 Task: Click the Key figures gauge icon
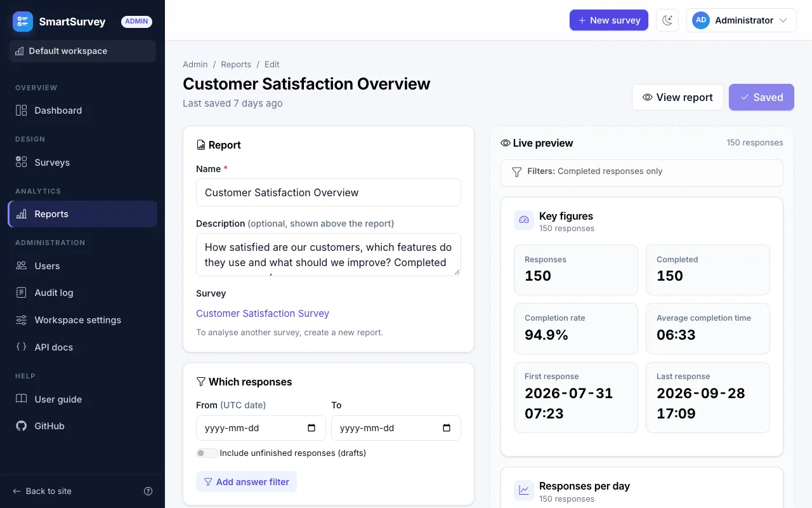(x=524, y=220)
